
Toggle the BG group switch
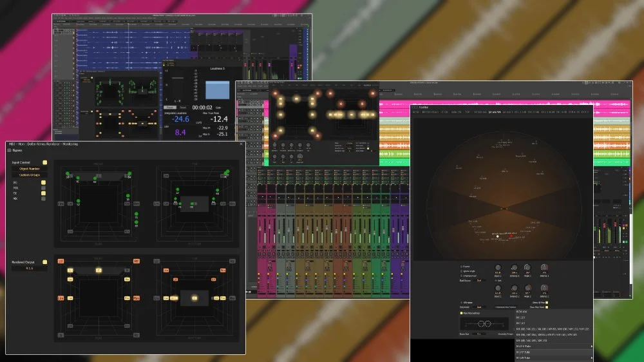tap(43, 182)
